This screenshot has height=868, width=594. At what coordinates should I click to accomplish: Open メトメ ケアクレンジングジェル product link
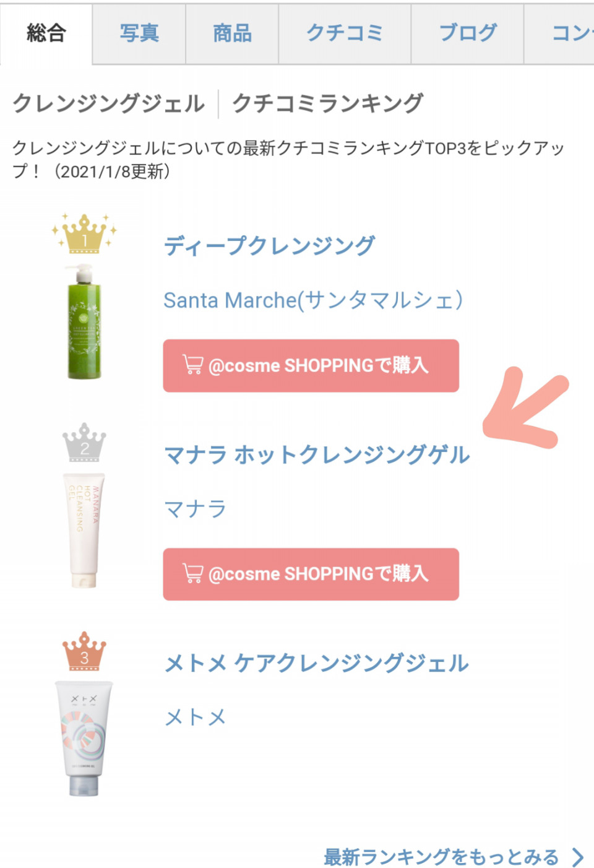[x=317, y=663]
